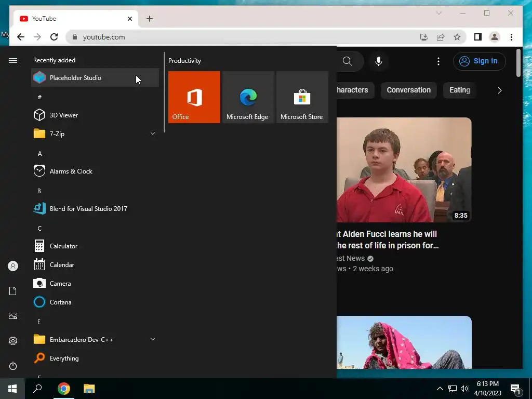Click the Windows Start button
This screenshot has height=399, width=532.
tap(12, 389)
